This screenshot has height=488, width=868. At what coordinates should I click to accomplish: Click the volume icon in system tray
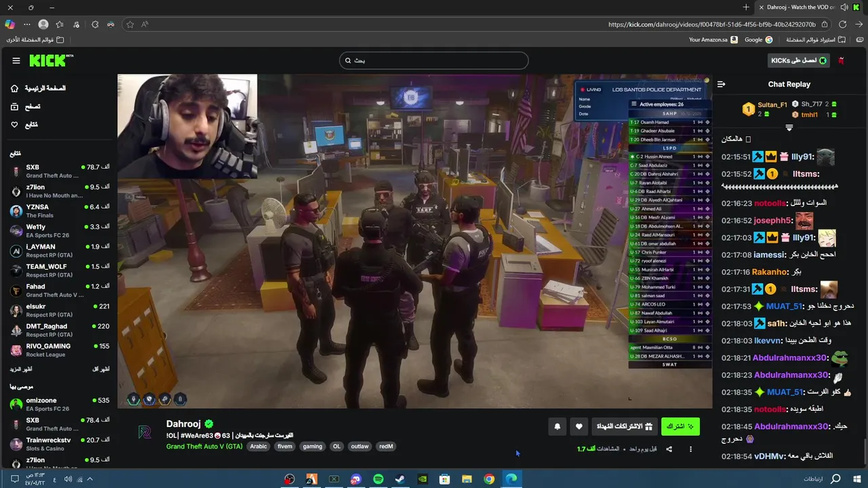[68, 479]
